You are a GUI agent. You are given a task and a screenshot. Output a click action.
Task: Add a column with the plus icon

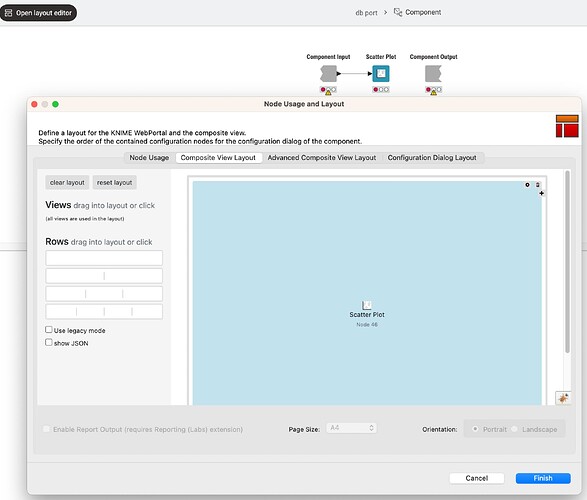click(x=542, y=193)
